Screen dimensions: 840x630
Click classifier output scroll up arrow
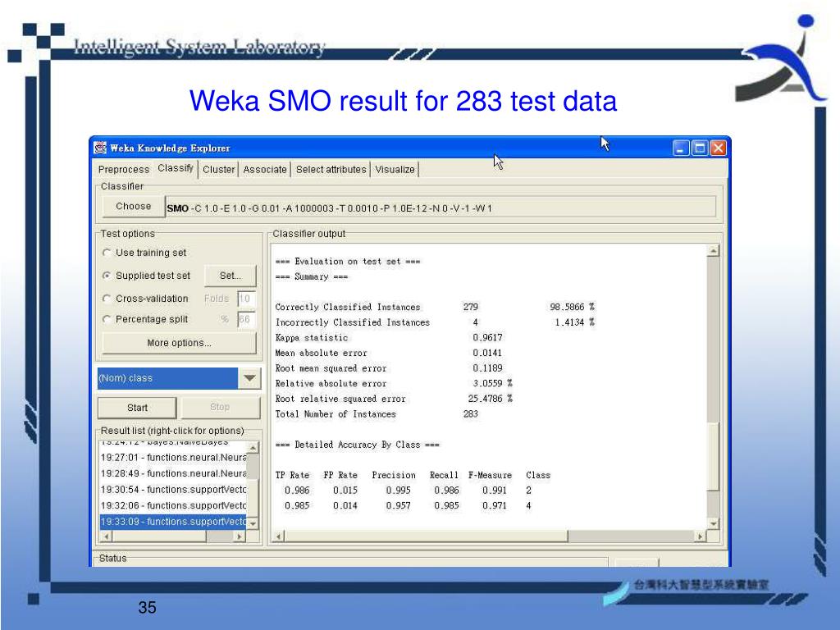point(713,251)
